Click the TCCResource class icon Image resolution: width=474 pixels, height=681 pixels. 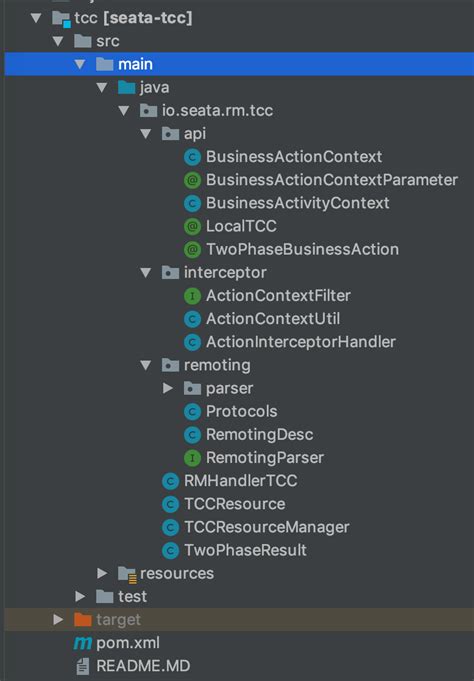coord(170,504)
